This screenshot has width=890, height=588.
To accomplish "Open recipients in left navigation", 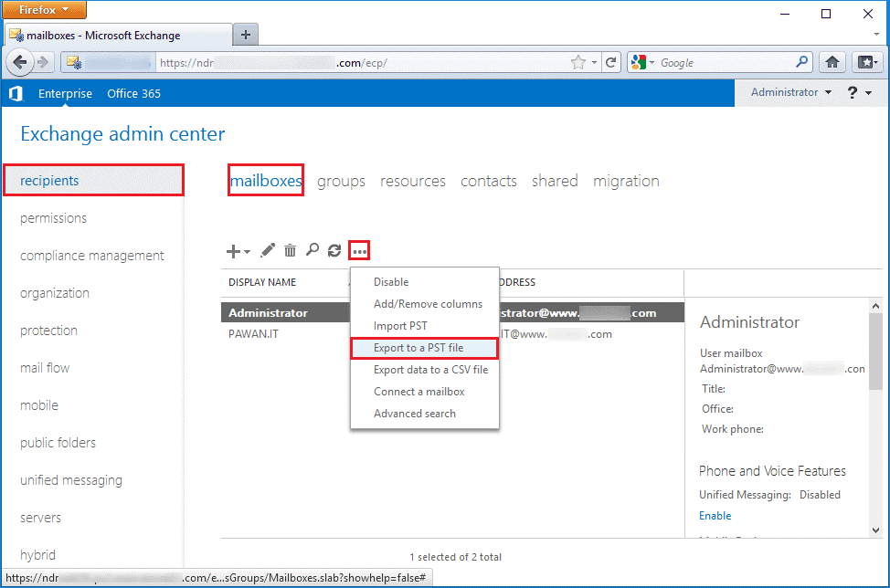I will [x=93, y=180].
